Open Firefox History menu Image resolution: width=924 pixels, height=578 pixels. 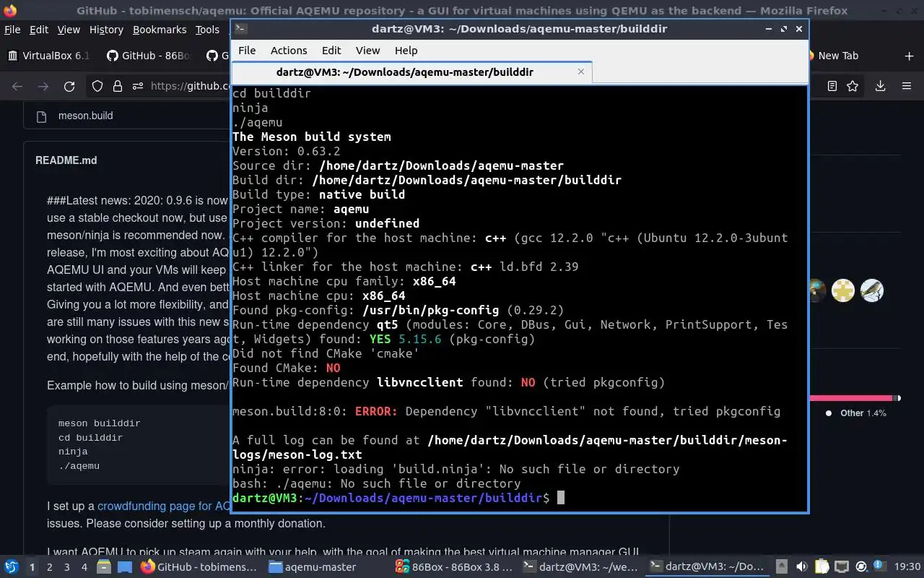pyautogui.click(x=106, y=30)
